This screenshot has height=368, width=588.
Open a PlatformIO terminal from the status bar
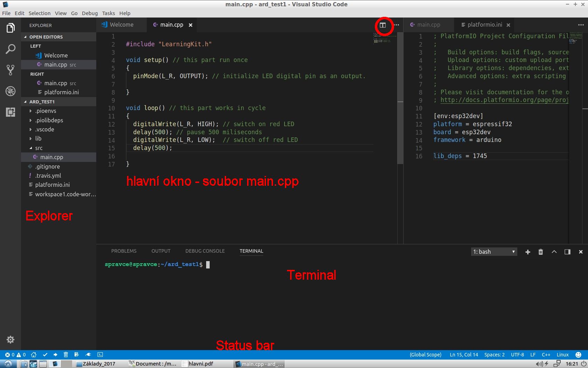click(100, 355)
